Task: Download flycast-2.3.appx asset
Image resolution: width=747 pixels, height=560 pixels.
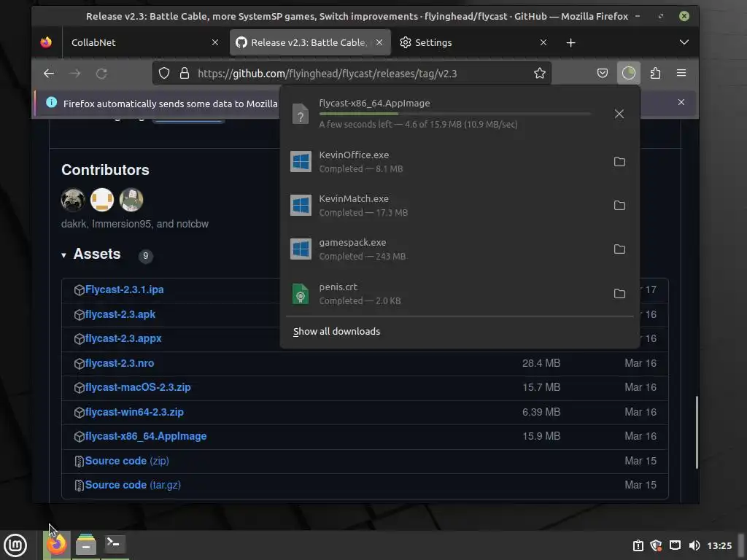Action: coord(123,338)
